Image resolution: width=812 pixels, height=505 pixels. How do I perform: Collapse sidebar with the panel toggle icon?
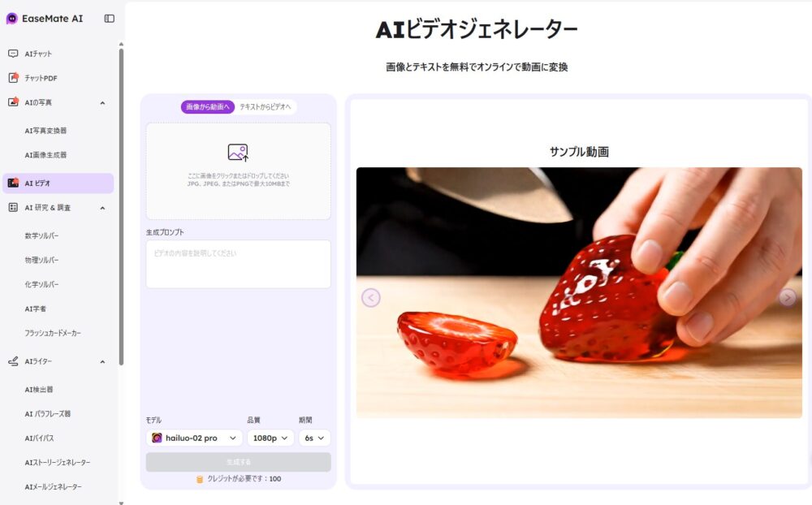110,19
